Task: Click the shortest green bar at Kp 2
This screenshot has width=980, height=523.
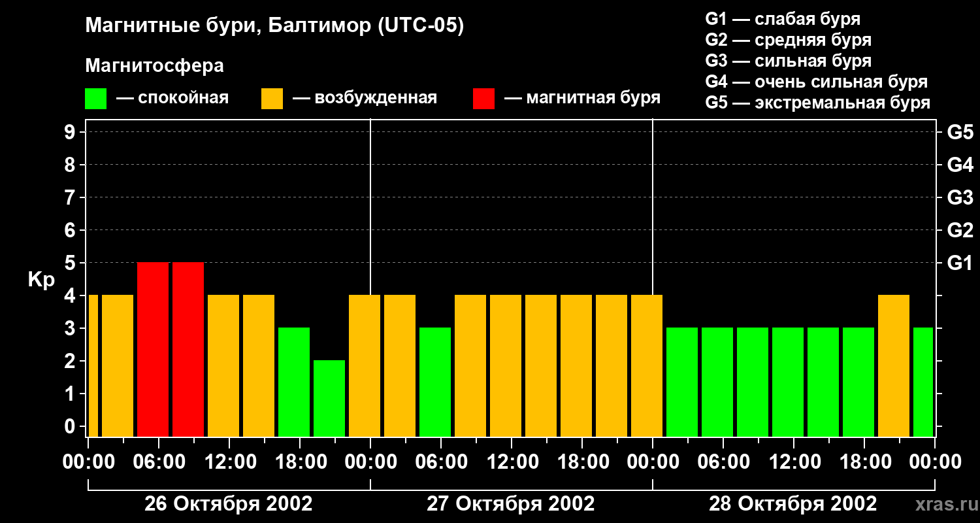Action: pos(329,398)
